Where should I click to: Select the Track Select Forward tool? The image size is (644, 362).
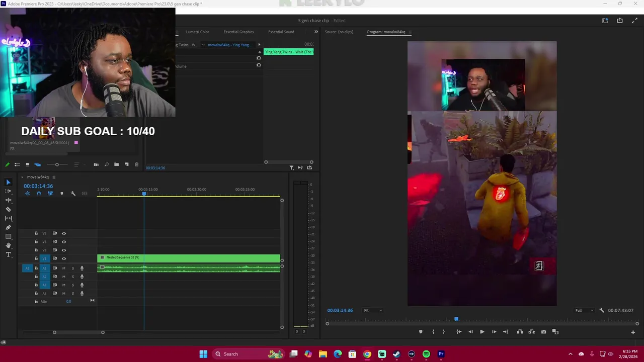pyautogui.click(x=8, y=191)
